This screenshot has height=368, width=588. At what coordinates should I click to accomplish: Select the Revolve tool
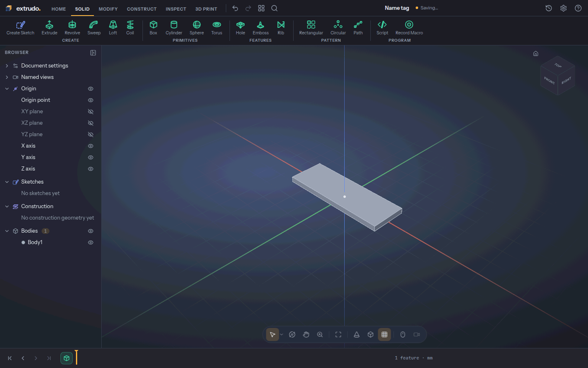click(72, 28)
